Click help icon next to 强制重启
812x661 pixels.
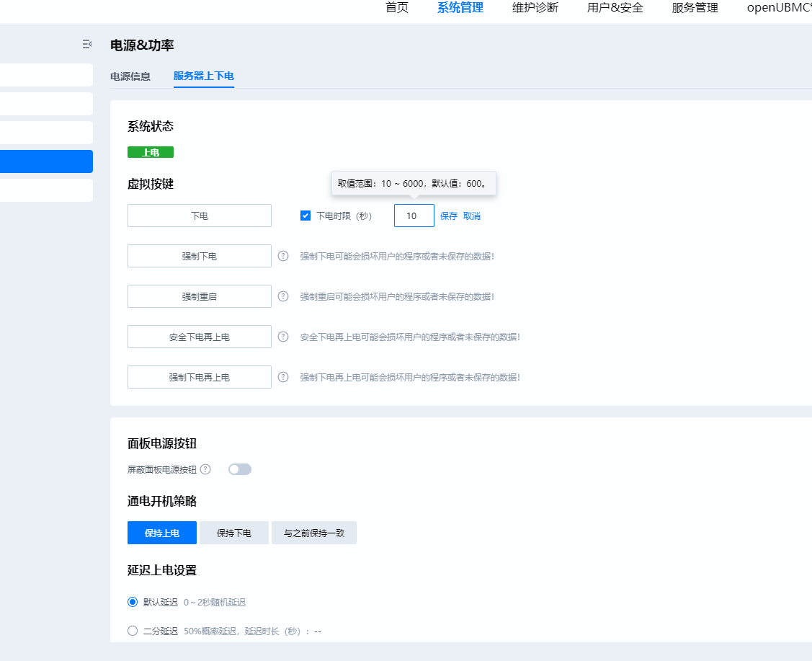(283, 296)
